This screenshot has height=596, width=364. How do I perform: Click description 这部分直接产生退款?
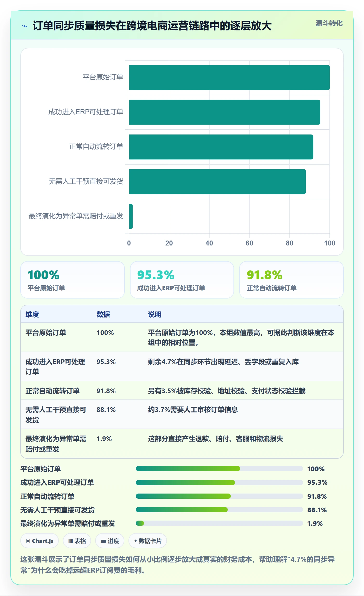pos(216,439)
